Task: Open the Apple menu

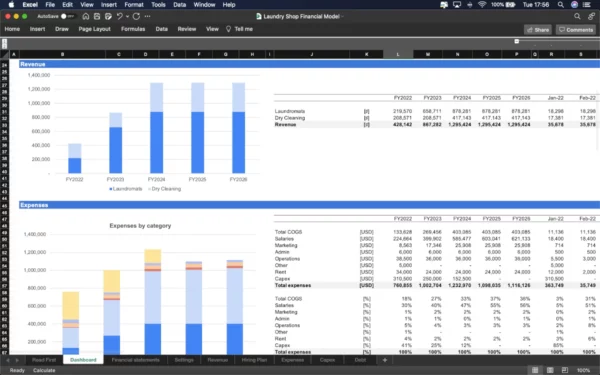Action: (11, 5)
